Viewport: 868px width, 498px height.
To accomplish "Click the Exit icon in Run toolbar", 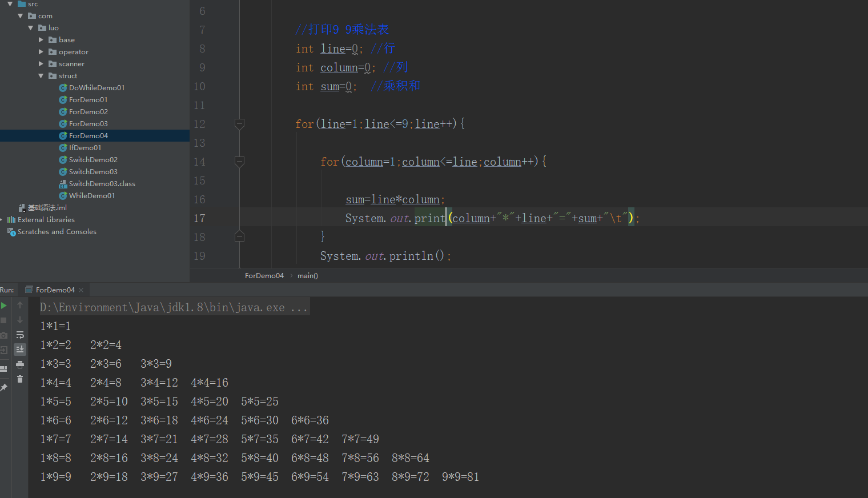I will click(x=4, y=350).
